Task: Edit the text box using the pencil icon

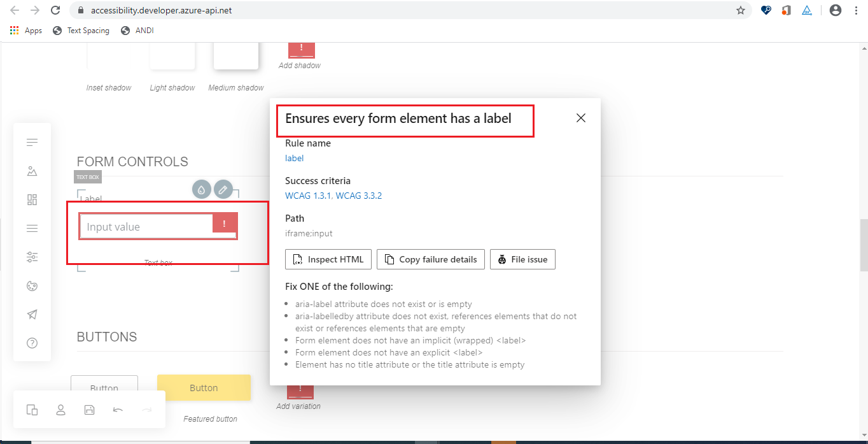Action: 223,189
